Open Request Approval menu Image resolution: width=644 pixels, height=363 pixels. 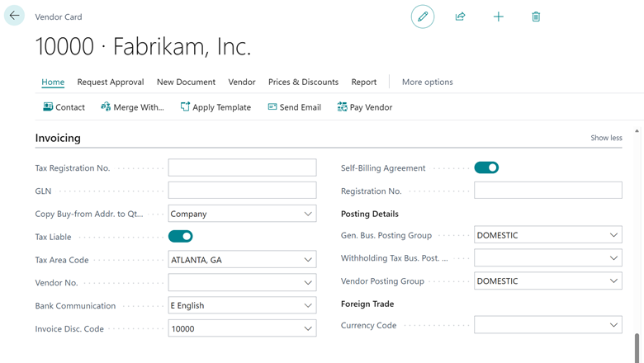point(111,82)
